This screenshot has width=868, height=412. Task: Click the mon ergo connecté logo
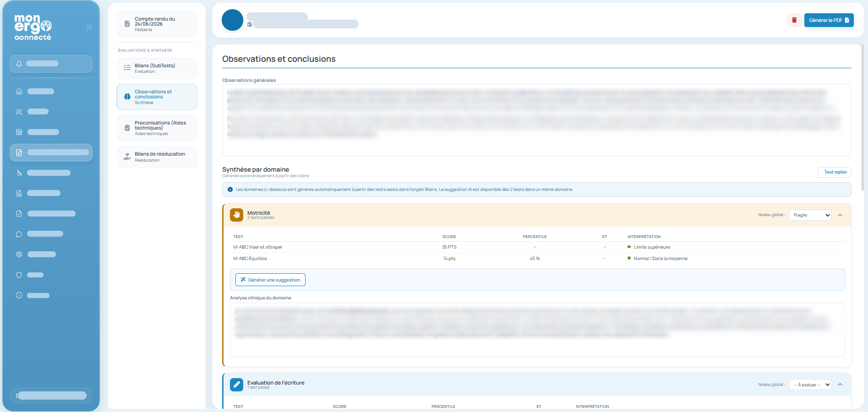[x=33, y=27]
